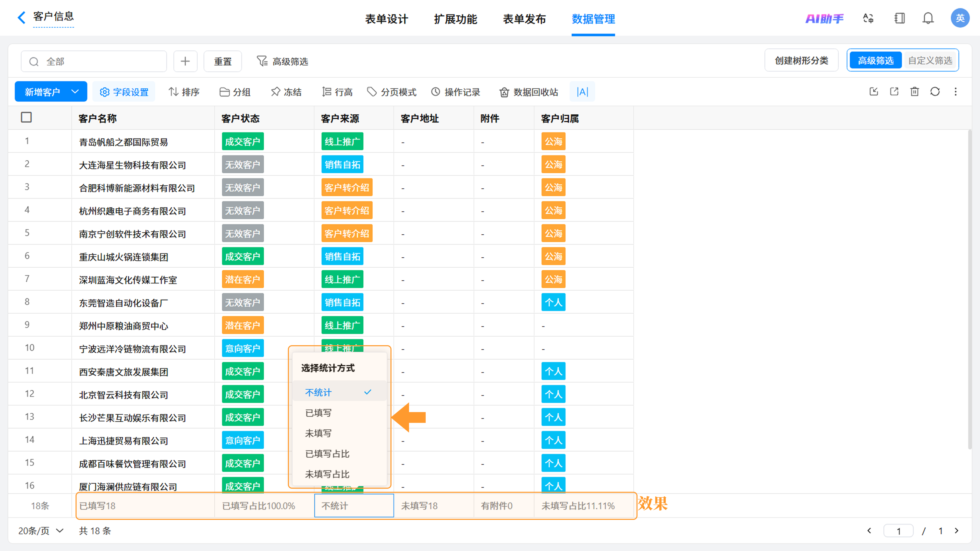Open footer statistic 有附件0
The width and height of the screenshot is (980, 551).
pyautogui.click(x=504, y=506)
